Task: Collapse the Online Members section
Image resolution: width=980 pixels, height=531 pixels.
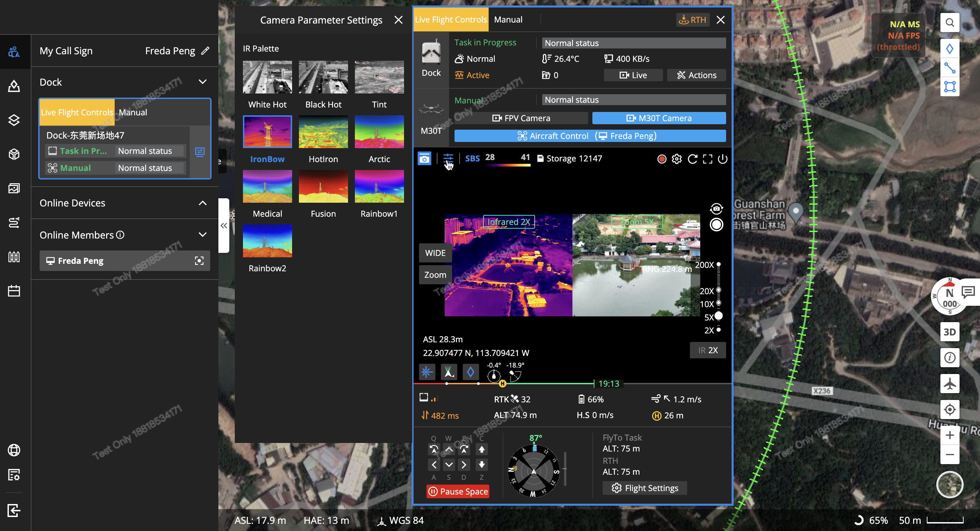Action: (203, 235)
